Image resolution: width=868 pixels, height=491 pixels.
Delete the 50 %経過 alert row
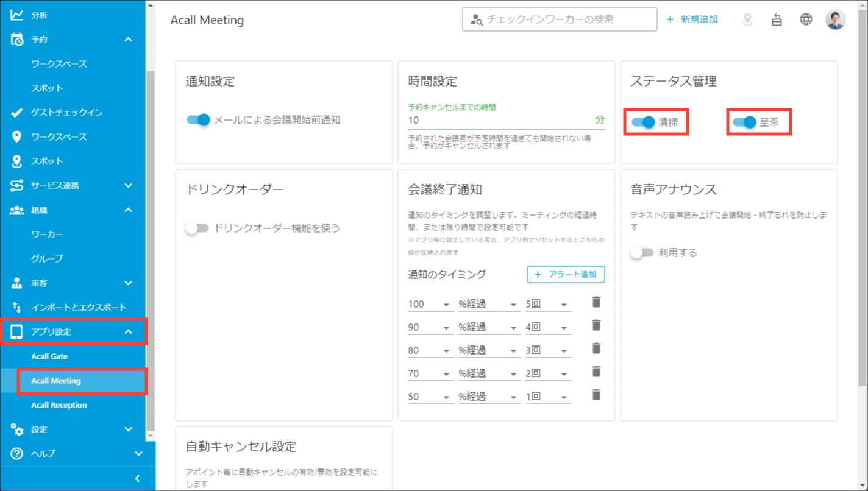tap(596, 395)
